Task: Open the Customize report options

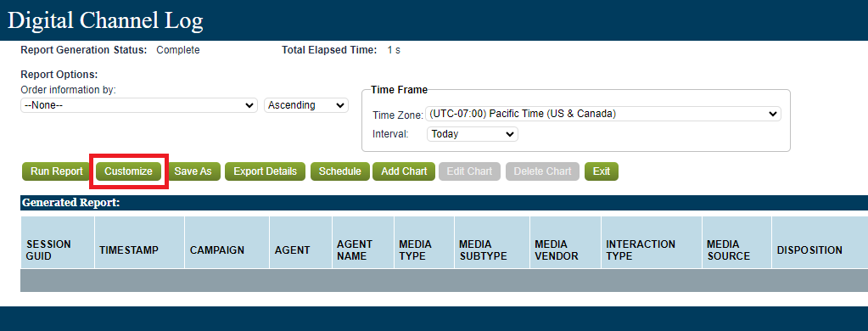Action: tap(128, 171)
